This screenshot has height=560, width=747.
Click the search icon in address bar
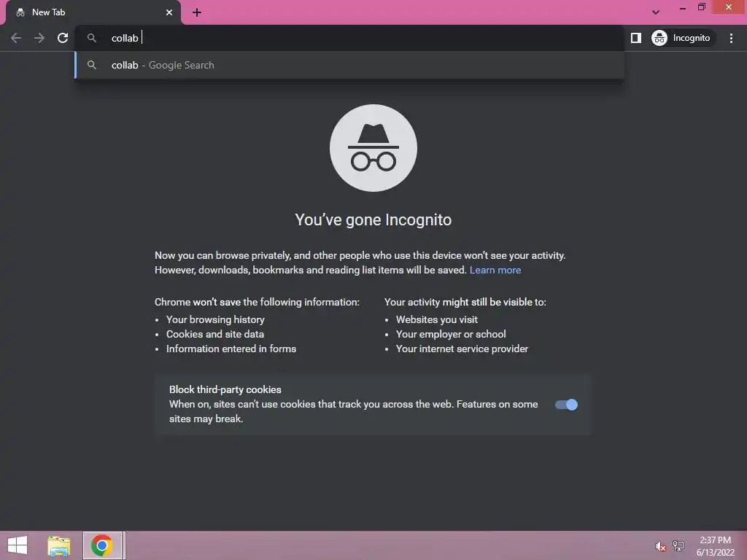(92, 38)
